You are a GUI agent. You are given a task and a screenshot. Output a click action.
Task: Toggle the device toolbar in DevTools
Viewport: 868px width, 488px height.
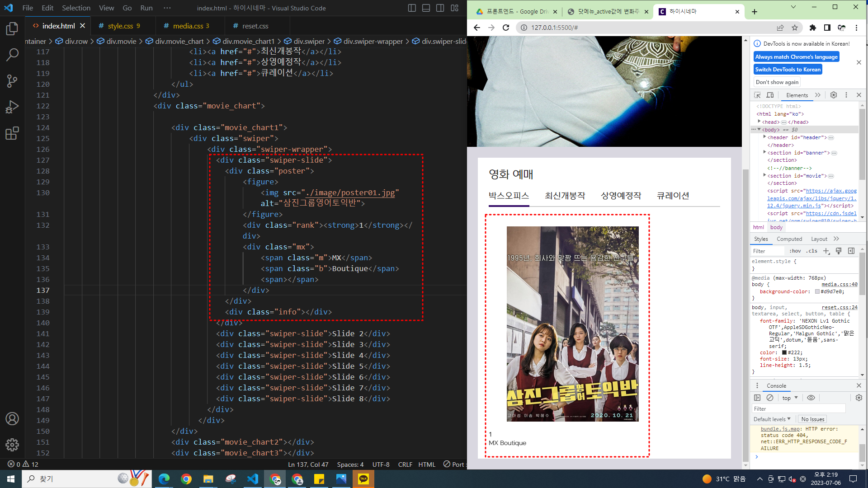[770, 95]
